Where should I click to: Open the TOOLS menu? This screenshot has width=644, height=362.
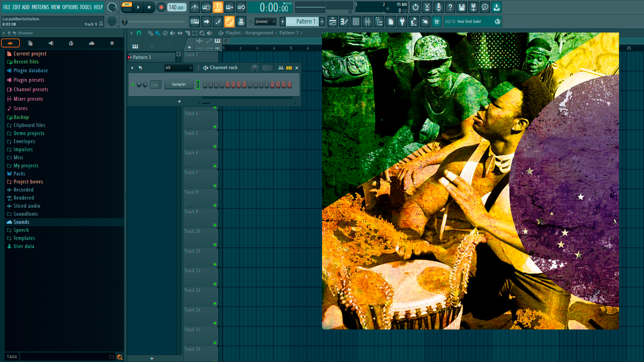click(86, 7)
